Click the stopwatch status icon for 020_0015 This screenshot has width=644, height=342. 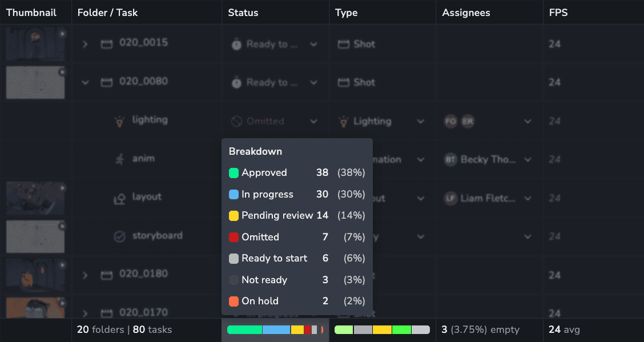(236, 44)
